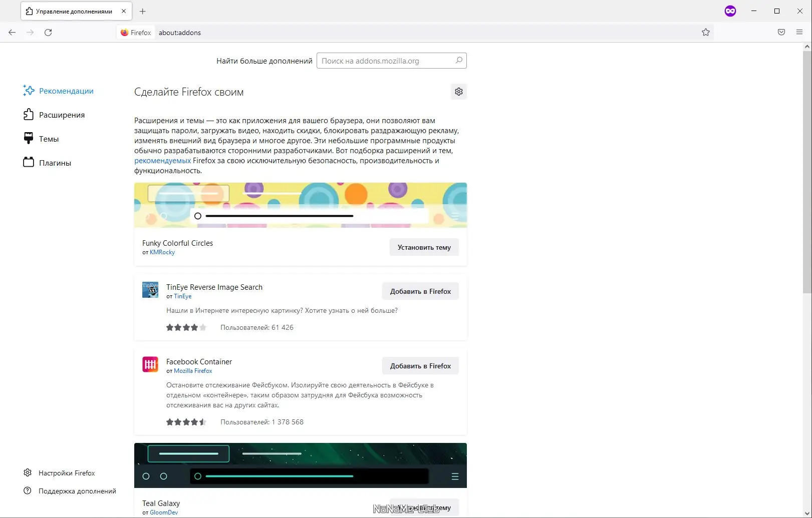
Task: Reload the current page
Action: point(48,33)
